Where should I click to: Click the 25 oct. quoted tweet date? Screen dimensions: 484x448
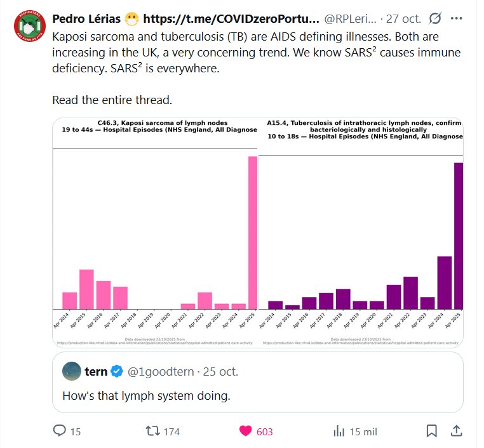click(220, 371)
